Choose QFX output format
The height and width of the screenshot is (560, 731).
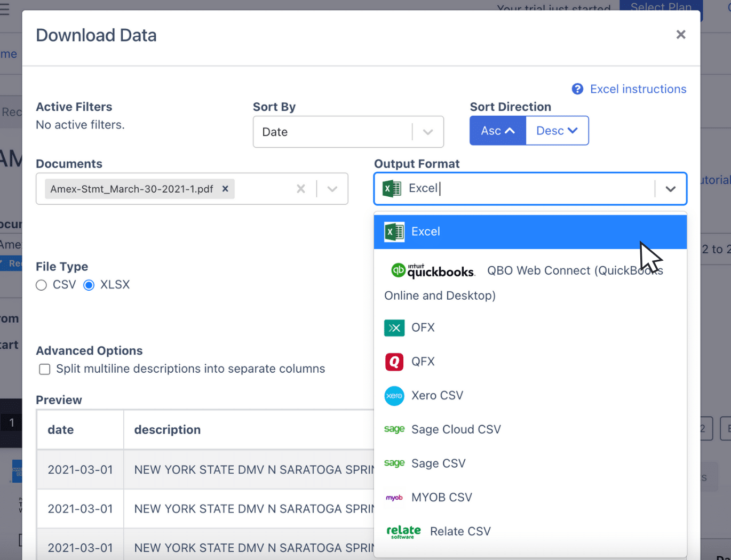[530, 362]
